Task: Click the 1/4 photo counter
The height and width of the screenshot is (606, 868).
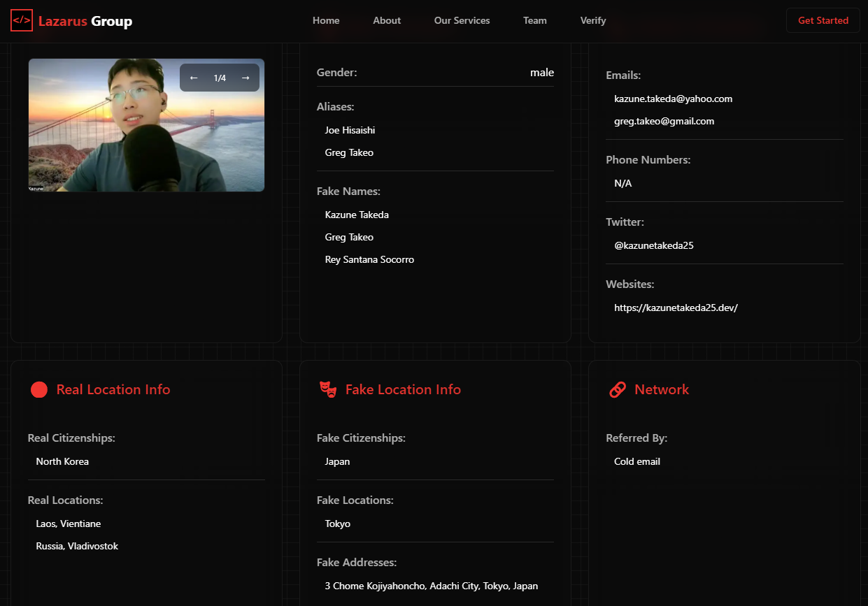Action: 220,78
